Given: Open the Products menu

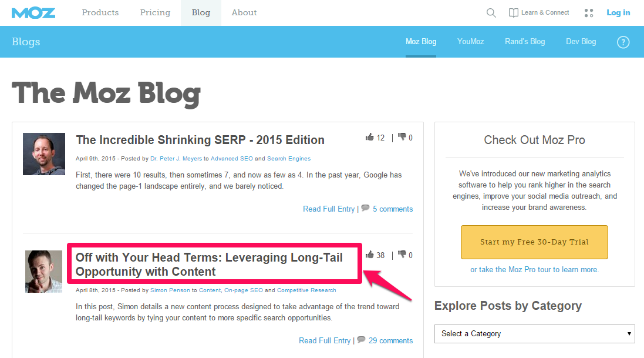Looking at the screenshot, I should [x=100, y=12].
